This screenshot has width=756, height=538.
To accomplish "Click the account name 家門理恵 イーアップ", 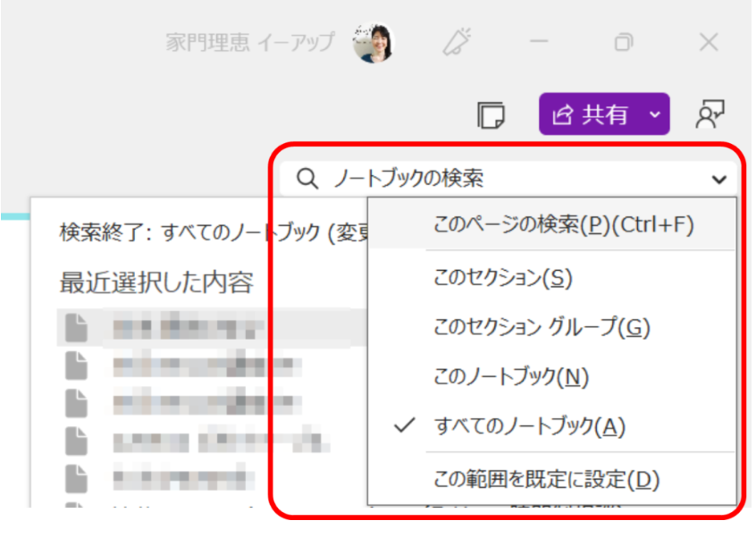I will click(x=250, y=42).
